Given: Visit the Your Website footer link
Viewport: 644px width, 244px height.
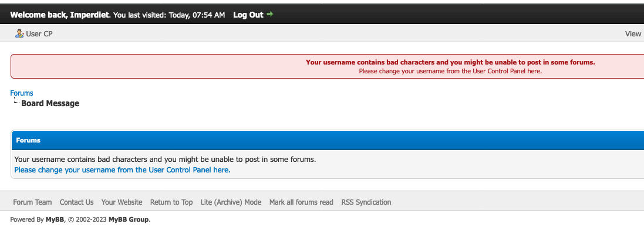Looking at the screenshot, I should (x=122, y=202).
